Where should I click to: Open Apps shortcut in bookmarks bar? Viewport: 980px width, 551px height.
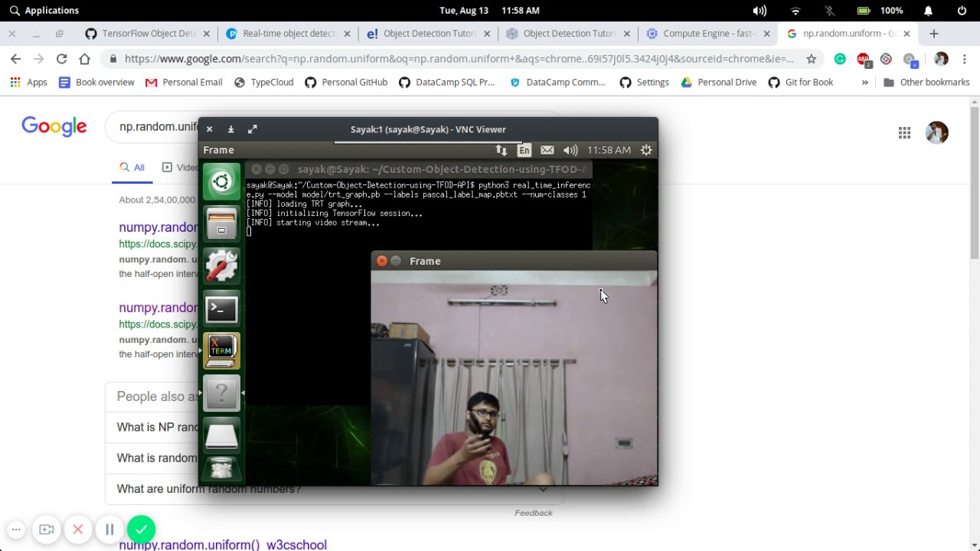click(x=28, y=83)
